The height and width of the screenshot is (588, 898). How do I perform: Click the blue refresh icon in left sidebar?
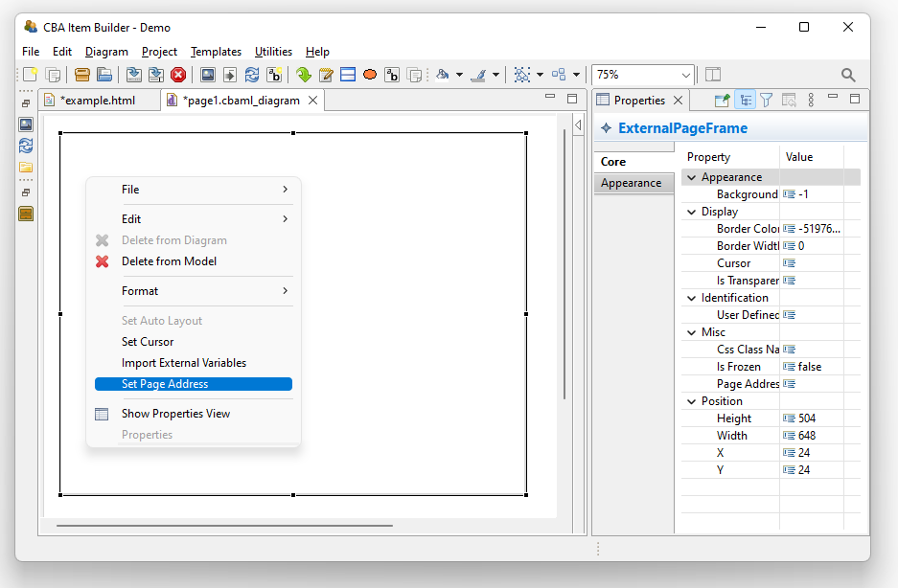click(x=26, y=146)
